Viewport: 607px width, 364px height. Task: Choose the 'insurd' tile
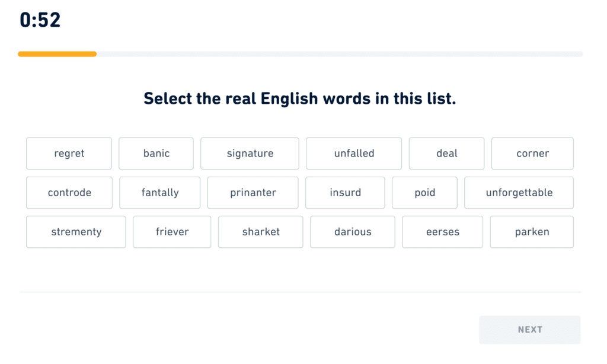[345, 193]
